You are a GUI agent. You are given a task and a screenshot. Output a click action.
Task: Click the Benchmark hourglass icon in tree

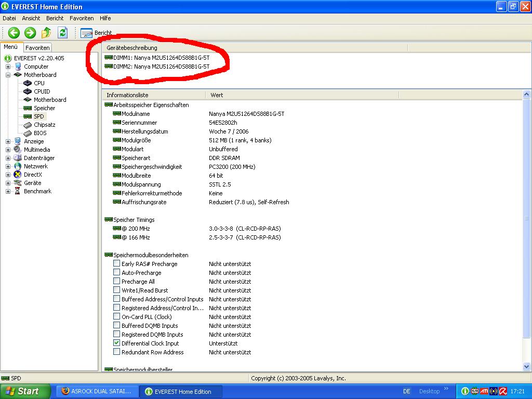[x=18, y=191]
